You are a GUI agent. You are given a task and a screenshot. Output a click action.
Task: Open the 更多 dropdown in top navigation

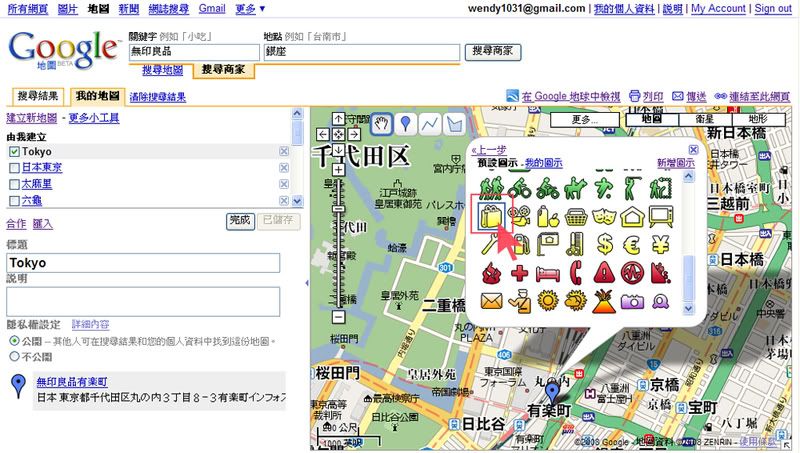(249, 8)
